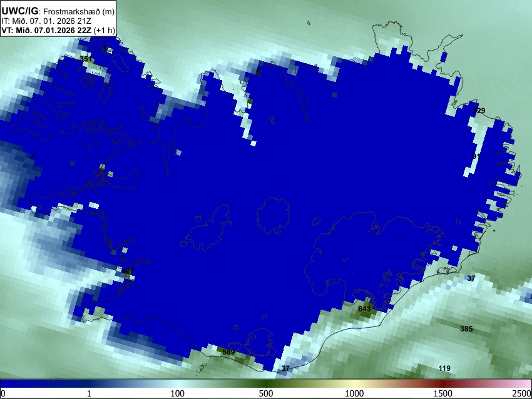The image size is (532, 399).
Task: Select the 100 tick on the color scale
Action: [x=178, y=393]
